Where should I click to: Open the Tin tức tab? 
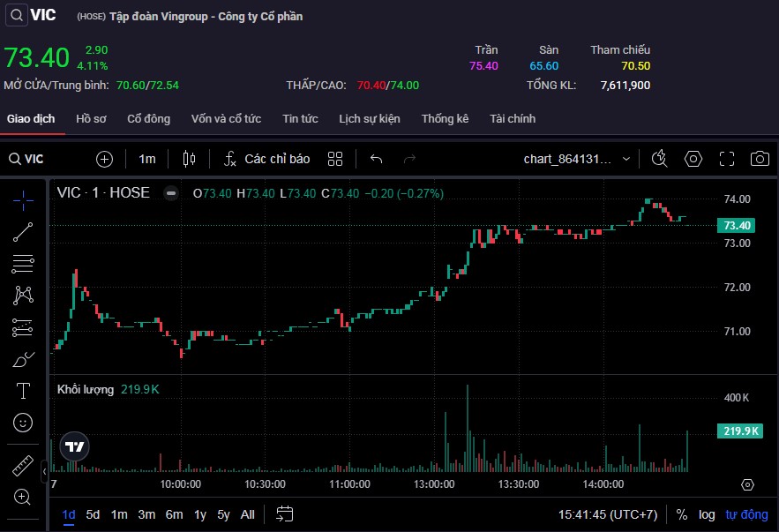tap(300, 118)
